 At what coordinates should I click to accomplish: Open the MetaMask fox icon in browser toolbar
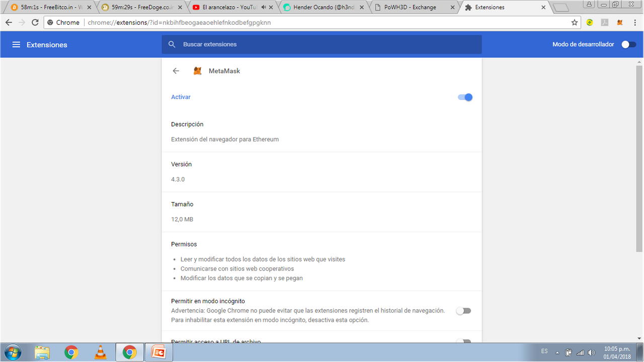click(620, 22)
